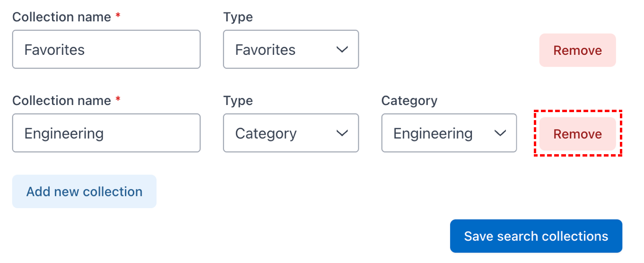Click the Category label above the Engineering dropdown
The height and width of the screenshot is (263, 644).
click(409, 101)
